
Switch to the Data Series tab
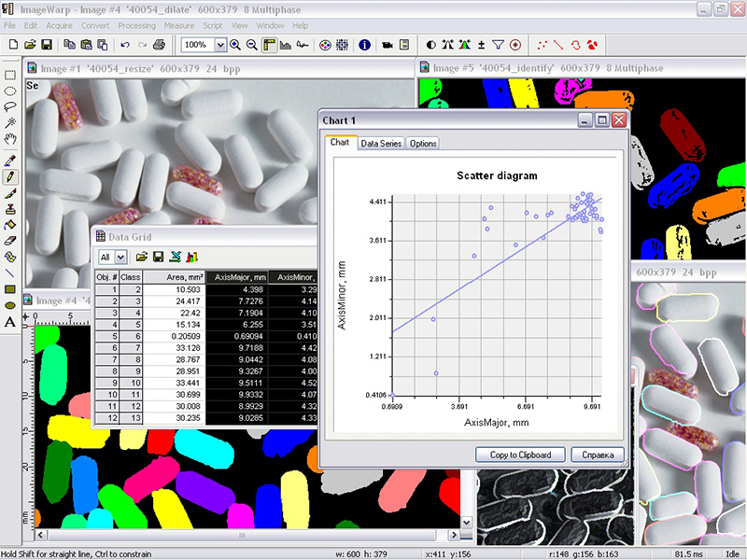(x=381, y=144)
